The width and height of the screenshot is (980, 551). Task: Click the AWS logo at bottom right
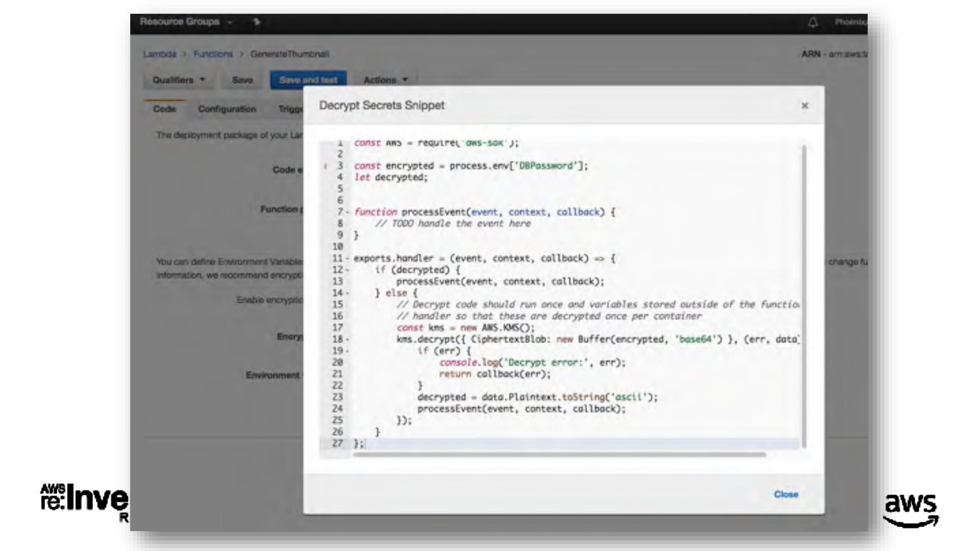click(x=911, y=509)
